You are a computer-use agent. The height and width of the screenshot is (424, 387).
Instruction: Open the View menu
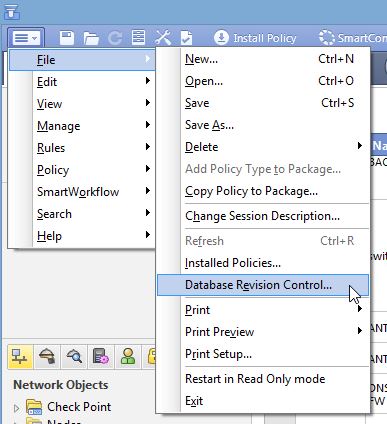pyautogui.click(x=82, y=104)
